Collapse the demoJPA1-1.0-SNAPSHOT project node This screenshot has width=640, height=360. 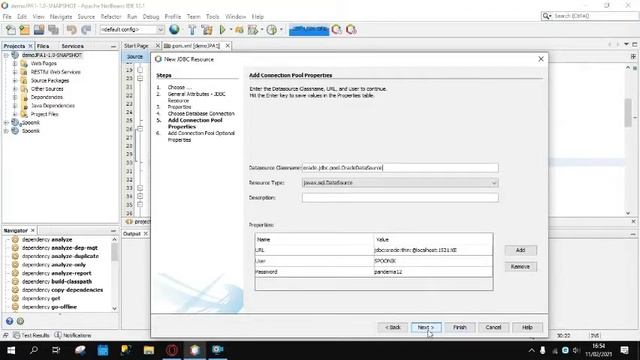6,55
